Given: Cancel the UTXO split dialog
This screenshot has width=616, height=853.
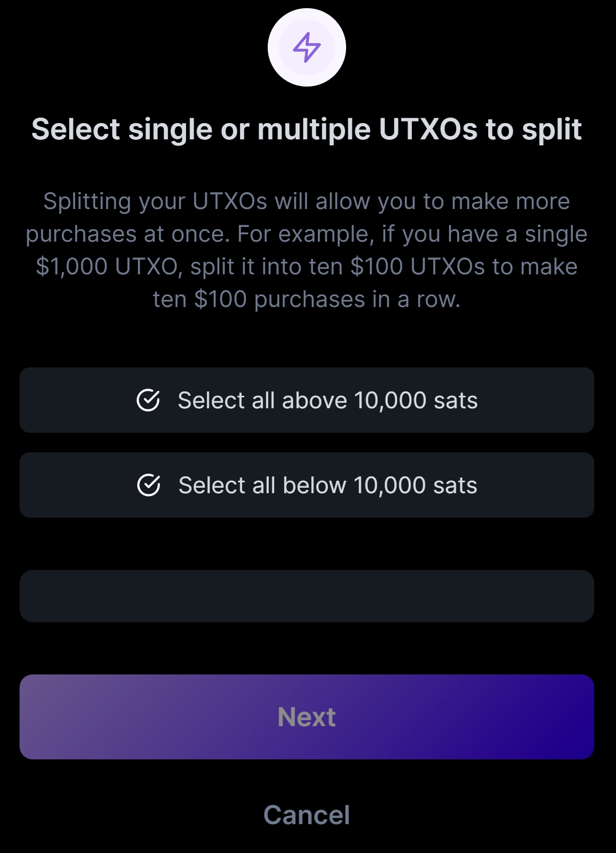Looking at the screenshot, I should (307, 815).
